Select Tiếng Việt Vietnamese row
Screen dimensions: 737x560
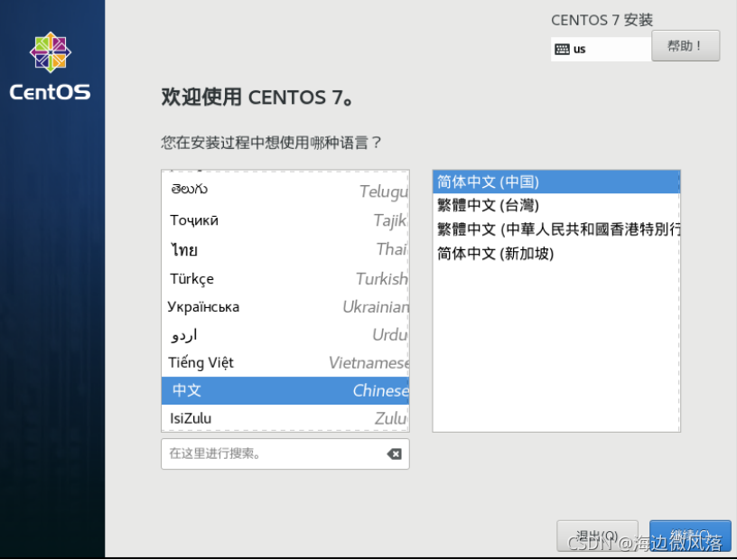pyautogui.click(x=285, y=362)
